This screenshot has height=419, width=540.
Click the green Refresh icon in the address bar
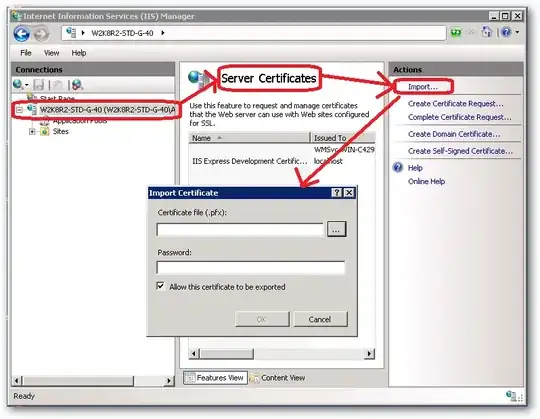pos(456,32)
